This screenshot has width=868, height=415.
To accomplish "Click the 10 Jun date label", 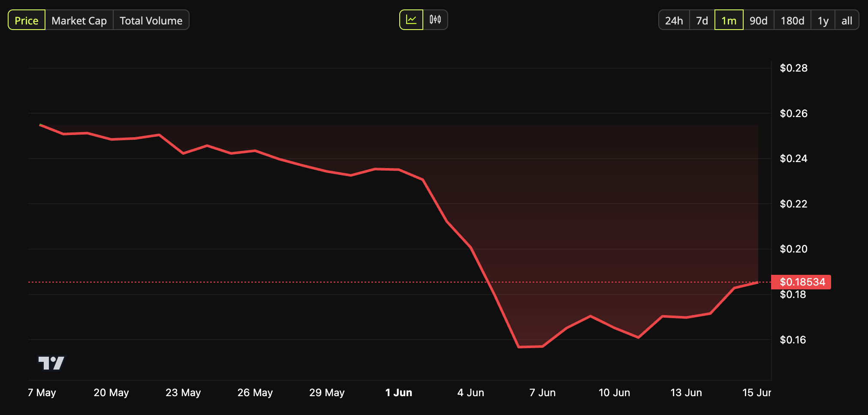I will click(x=614, y=393).
